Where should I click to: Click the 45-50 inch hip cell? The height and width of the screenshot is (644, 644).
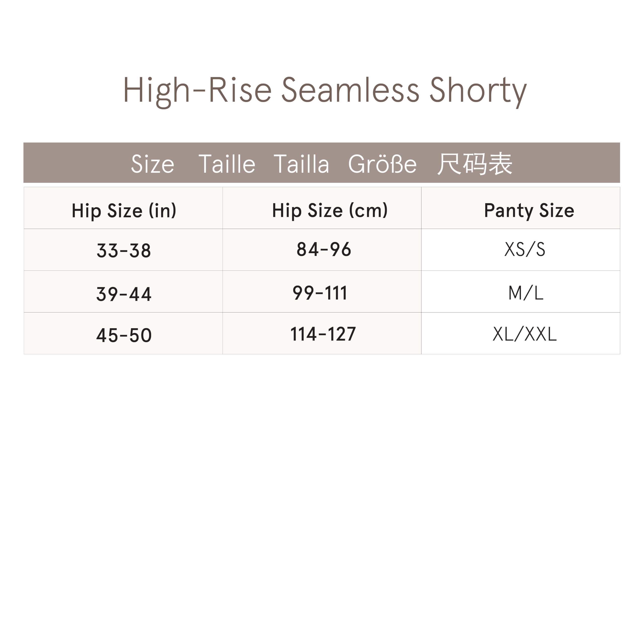[x=124, y=335]
